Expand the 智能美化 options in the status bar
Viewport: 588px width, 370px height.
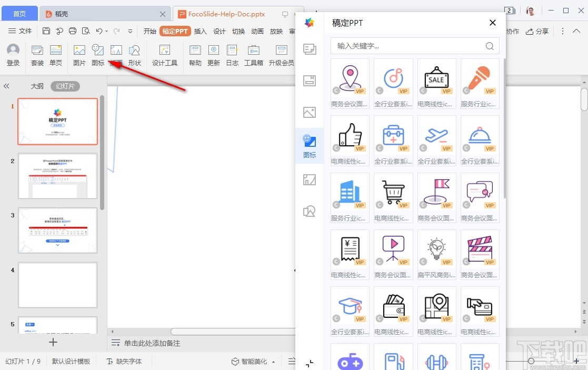(273, 361)
